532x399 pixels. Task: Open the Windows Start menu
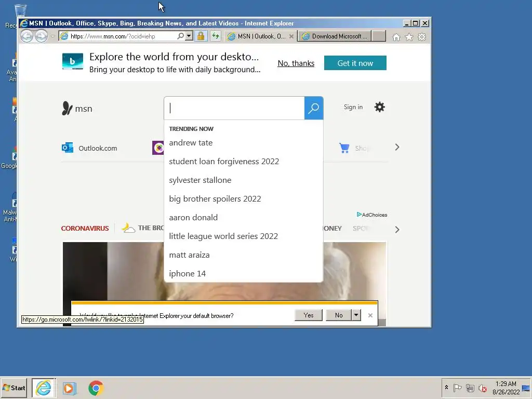coord(14,388)
